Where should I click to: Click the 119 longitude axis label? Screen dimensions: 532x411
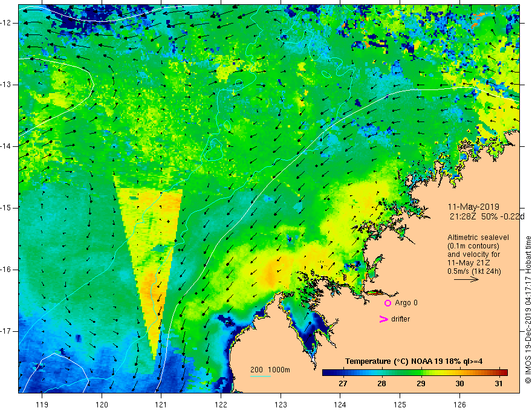(x=42, y=404)
